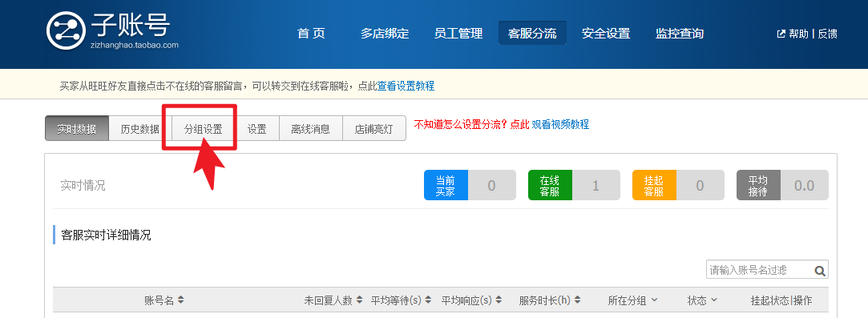Click the 挂起状态|操作 column header

pyautogui.click(x=781, y=300)
